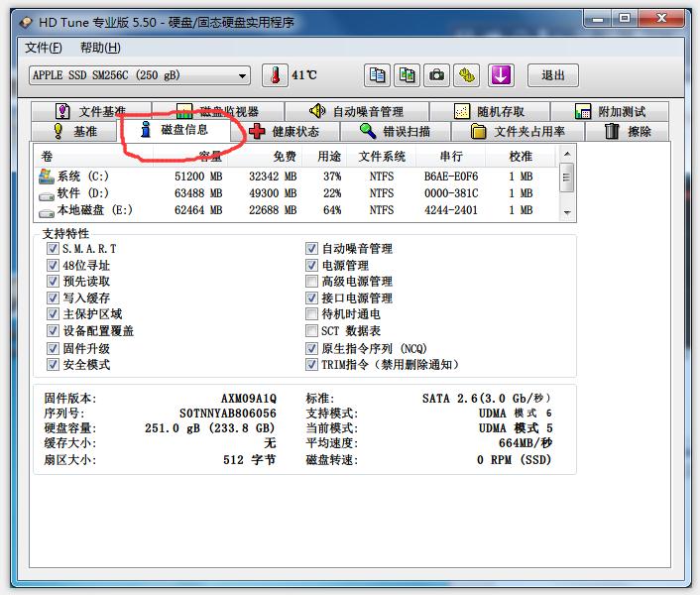Screen dimensions: 700x595
Task: Click firmware version AXM09A1Q
Action: [249, 399]
